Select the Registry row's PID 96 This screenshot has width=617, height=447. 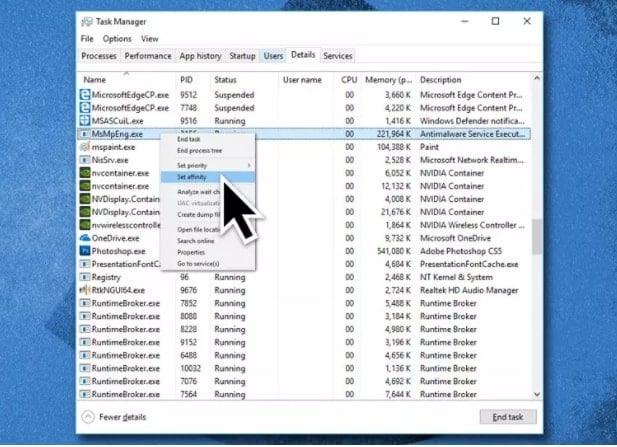click(x=185, y=277)
